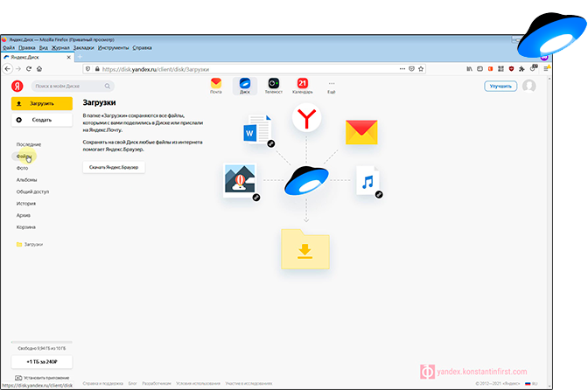
Task: Click the padlock site info icon
Action: [97, 69]
